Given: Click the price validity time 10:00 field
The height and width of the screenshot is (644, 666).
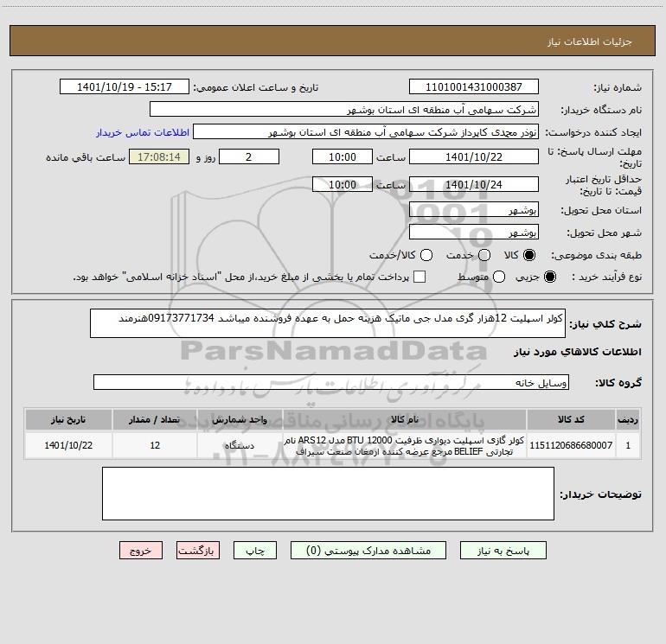Looking at the screenshot, I should 343,184.
